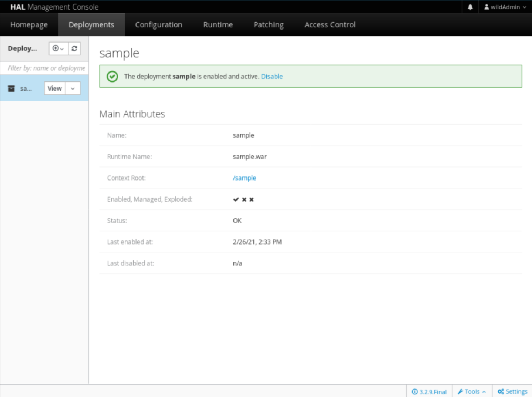Go to the Configuration tab
The height and width of the screenshot is (397, 532).
coord(158,25)
